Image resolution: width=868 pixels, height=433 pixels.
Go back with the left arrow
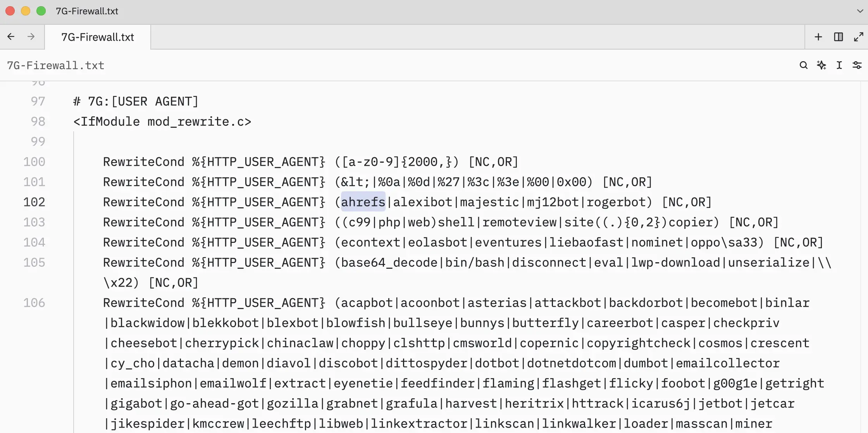[x=11, y=37]
